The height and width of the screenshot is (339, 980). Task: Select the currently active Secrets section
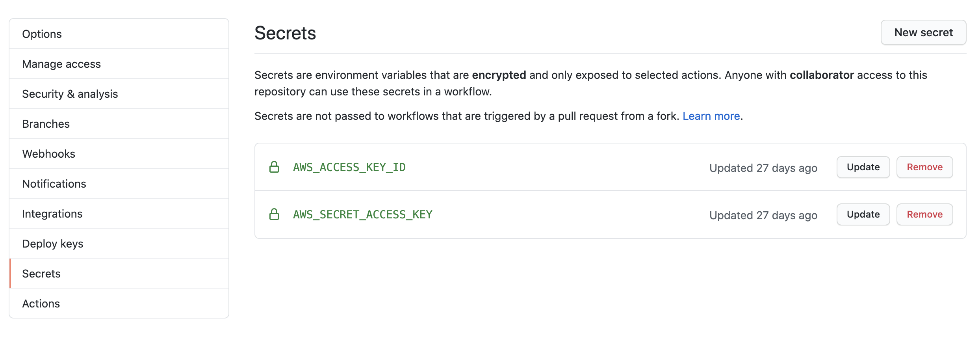tap(41, 274)
